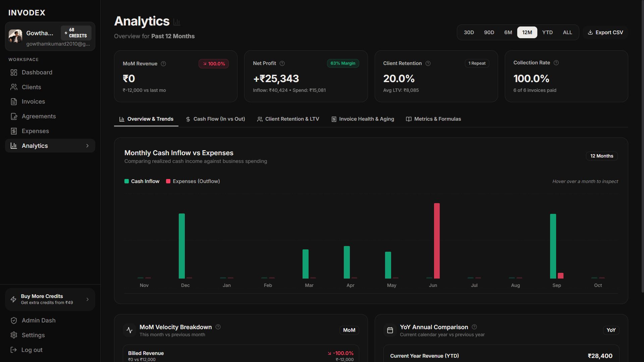Screen dimensions: 644x362
Task: Click the Admin Dash shield icon
Action: [x=14, y=320]
